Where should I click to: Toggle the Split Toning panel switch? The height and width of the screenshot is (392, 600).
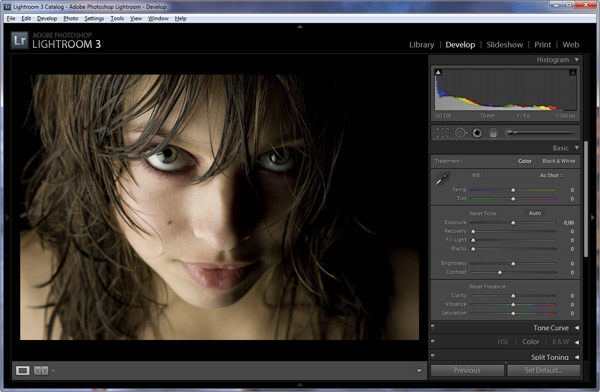[x=433, y=356]
